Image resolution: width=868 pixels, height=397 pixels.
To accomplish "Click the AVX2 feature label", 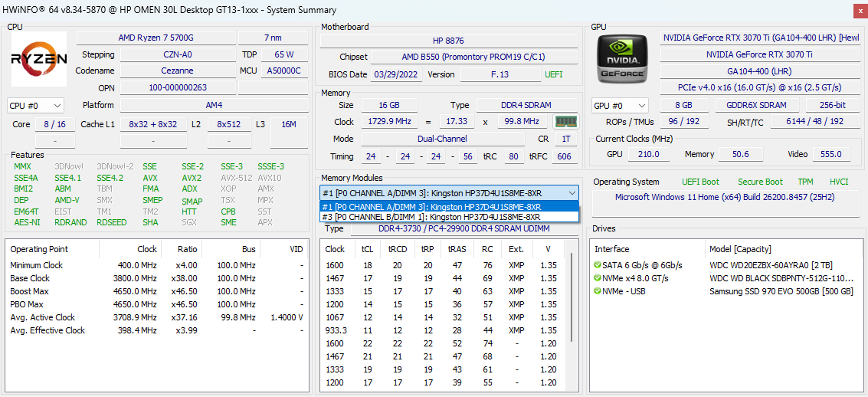I will 192,178.
